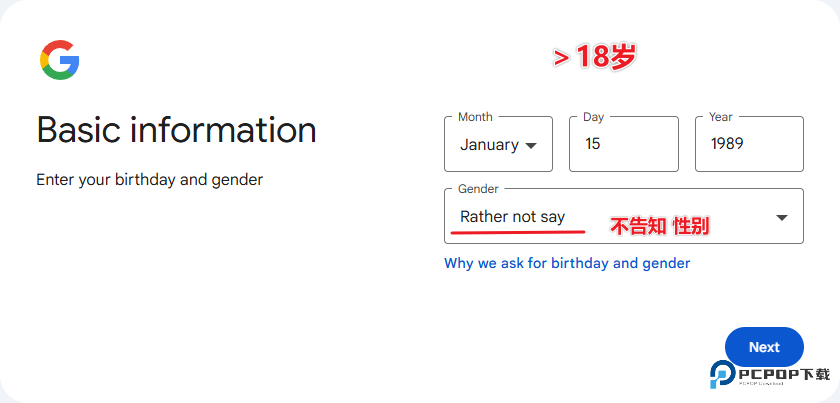Click the Day field containing 15
840x403 pixels.
click(624, 144)
